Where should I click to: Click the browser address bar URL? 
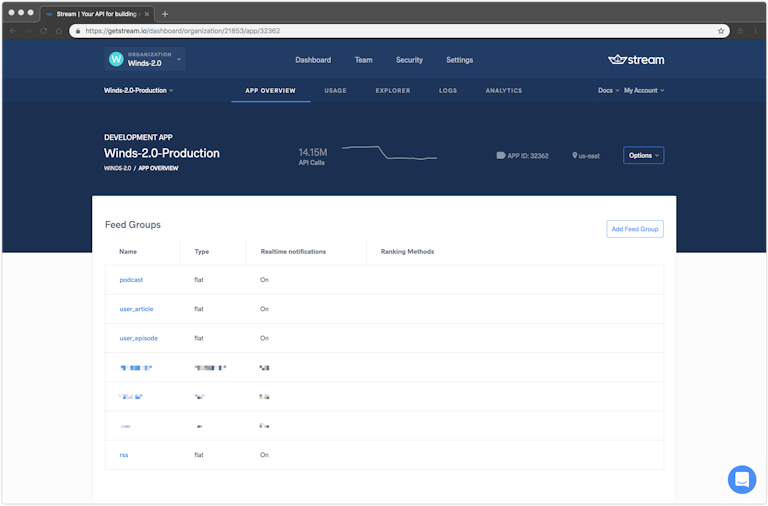tap(183, 31)
